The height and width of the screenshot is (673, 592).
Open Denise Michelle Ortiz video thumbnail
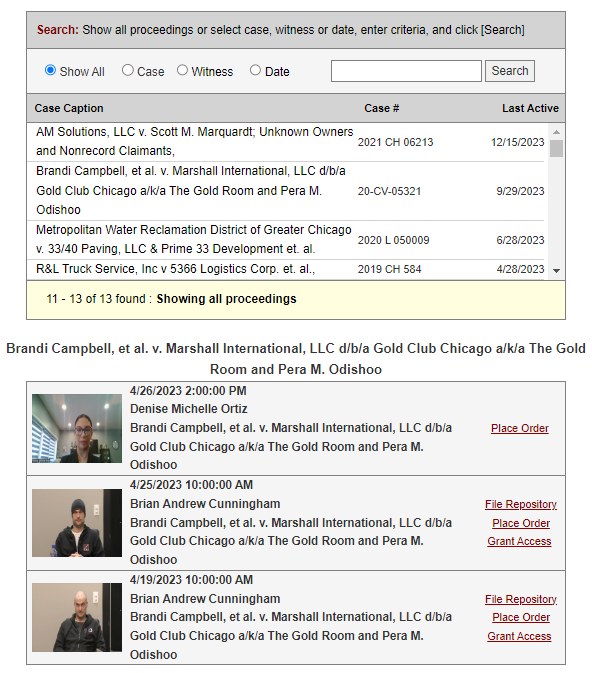77,428
